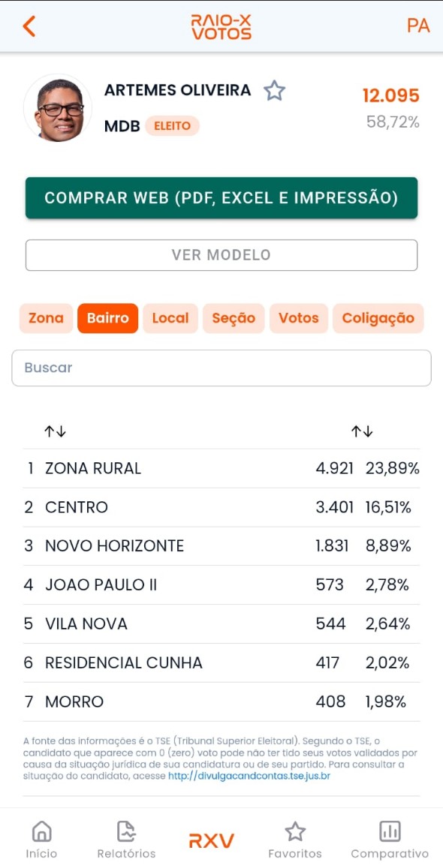Tap the candidate profile photo

58,108
